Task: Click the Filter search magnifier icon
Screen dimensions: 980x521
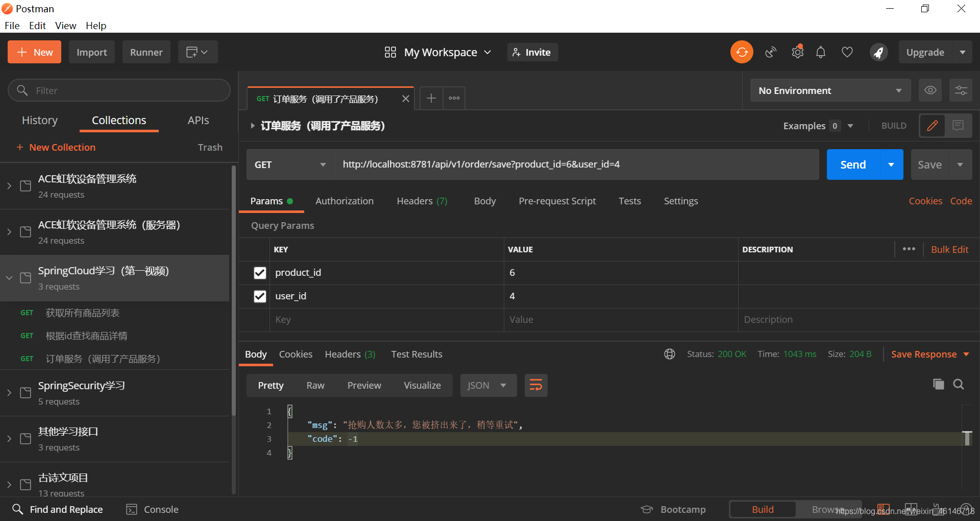Action: pyautogui.click(x=22, y=90)
